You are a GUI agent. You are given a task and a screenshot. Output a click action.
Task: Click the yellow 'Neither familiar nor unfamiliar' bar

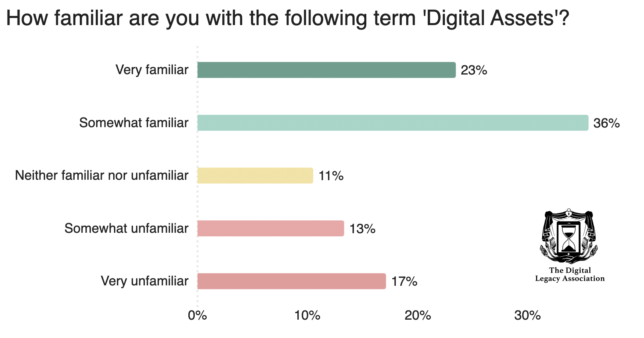click(255, 176)
